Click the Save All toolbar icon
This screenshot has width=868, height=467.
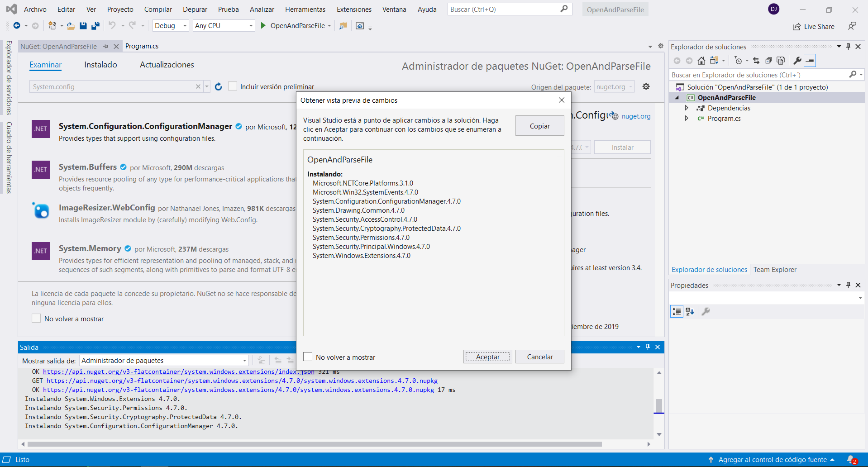tap(95, 26)
